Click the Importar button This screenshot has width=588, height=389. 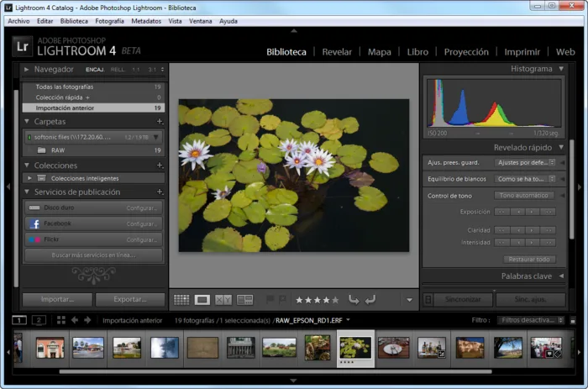pyautogui.click(x=57, y=299)
